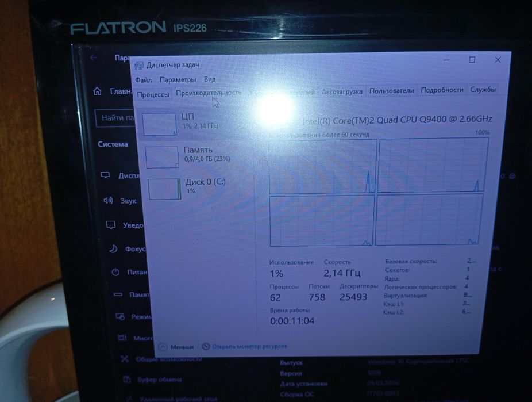Click the 2,14 ГГц value under Скорость
The height and width of the screenshot is (402, 532).
coord(342,273)
